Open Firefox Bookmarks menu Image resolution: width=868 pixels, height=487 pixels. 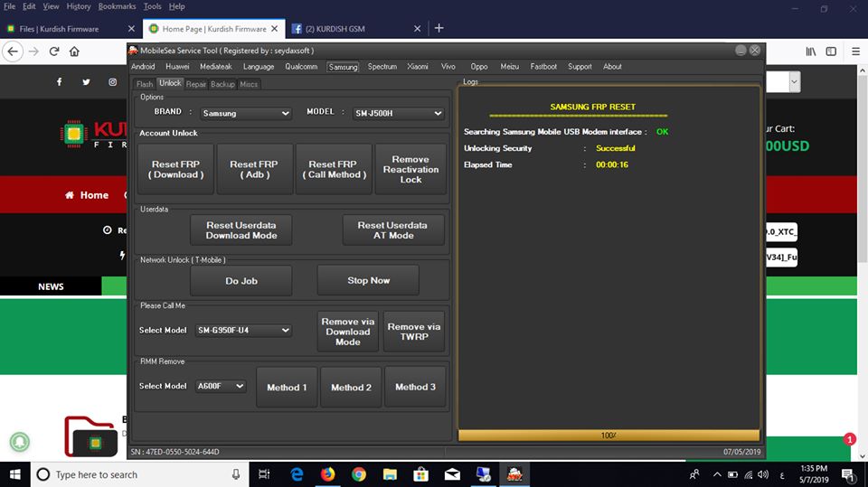coord(117,6)
